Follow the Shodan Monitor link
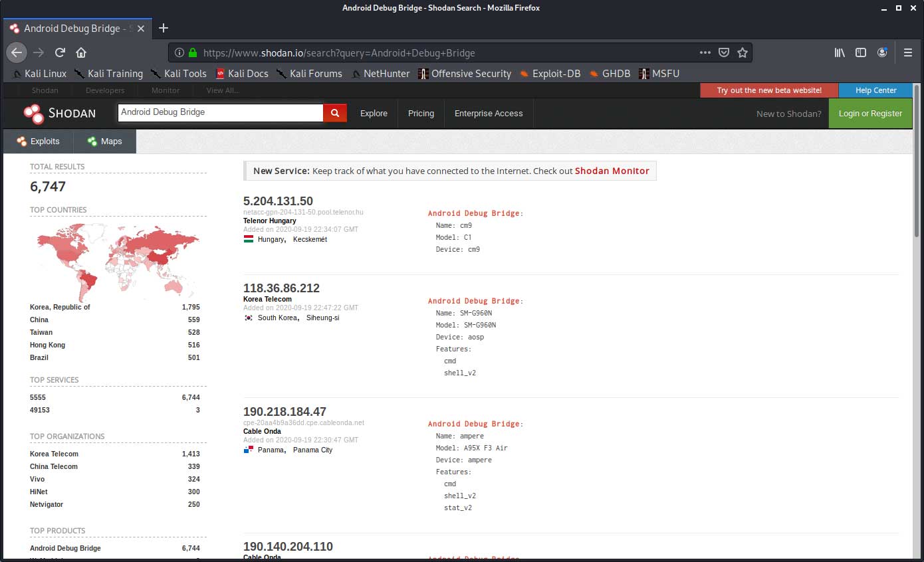Image resolution: width=924 pixels, height=562 pixels. pyautogui.click(x=612, y=171)
